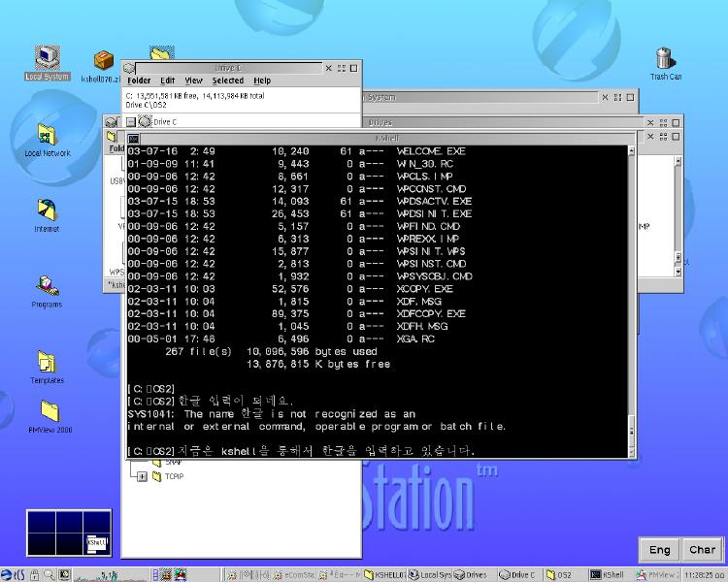
Task: Click the taskbar clock showing 11:28:25
Action: 705,575
